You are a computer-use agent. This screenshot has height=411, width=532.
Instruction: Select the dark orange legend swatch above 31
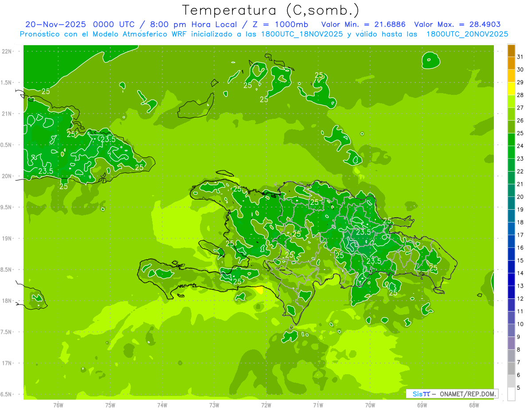tap(511, 50)
